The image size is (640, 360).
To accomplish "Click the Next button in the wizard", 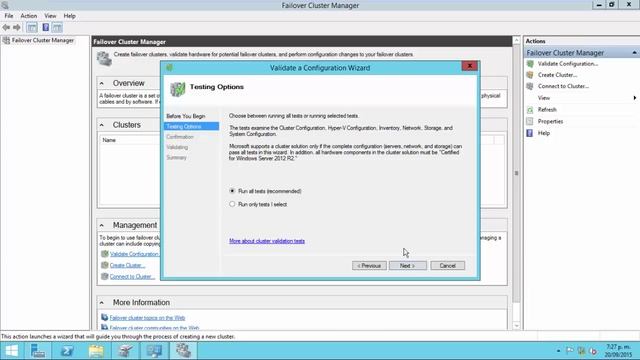I will click(407, 266).
